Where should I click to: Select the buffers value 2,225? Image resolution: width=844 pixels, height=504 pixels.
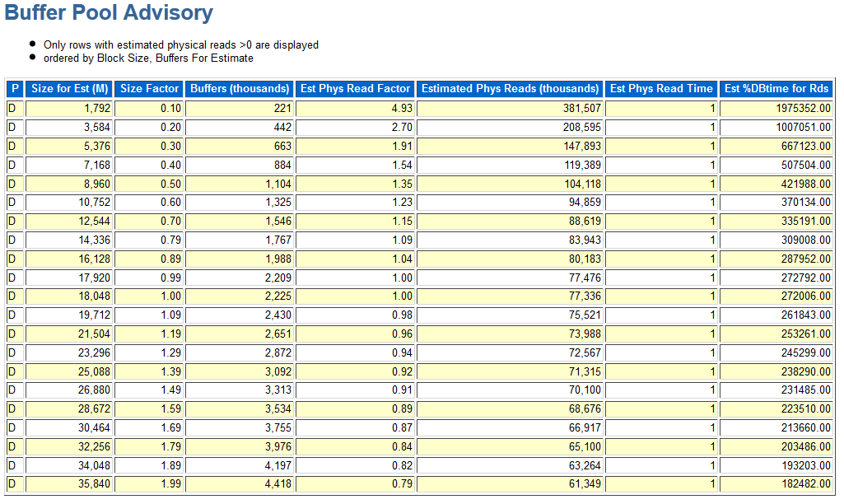point(240,296)
